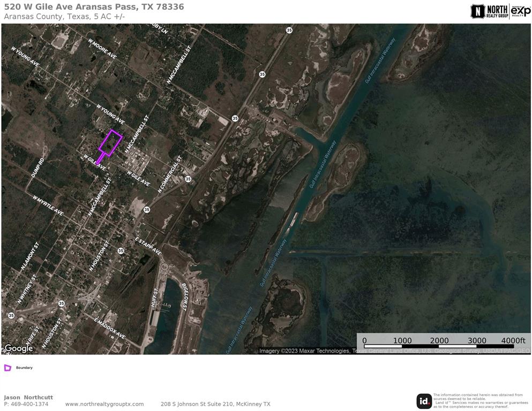Click the North Realty Group logo
Viewport: 532px width, 411px height.
tap(489, 11)
